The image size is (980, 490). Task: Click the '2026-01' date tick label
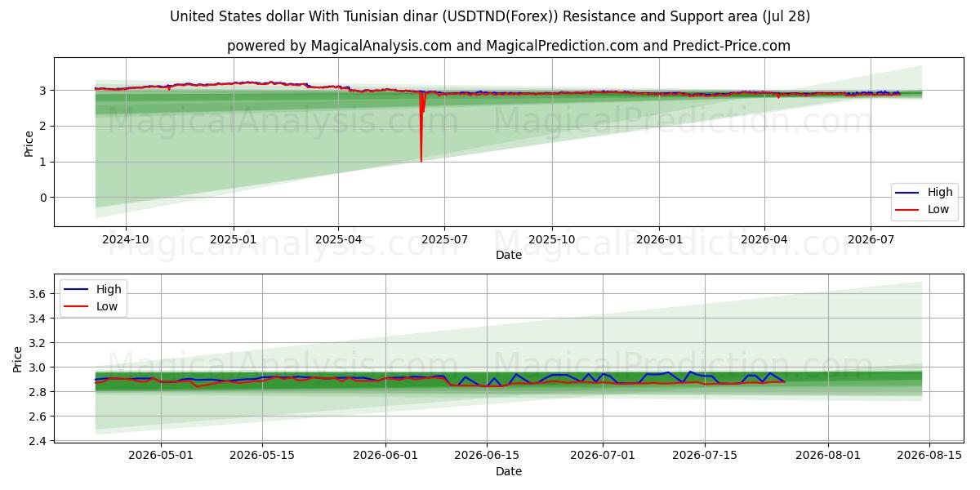coord(659,239)
